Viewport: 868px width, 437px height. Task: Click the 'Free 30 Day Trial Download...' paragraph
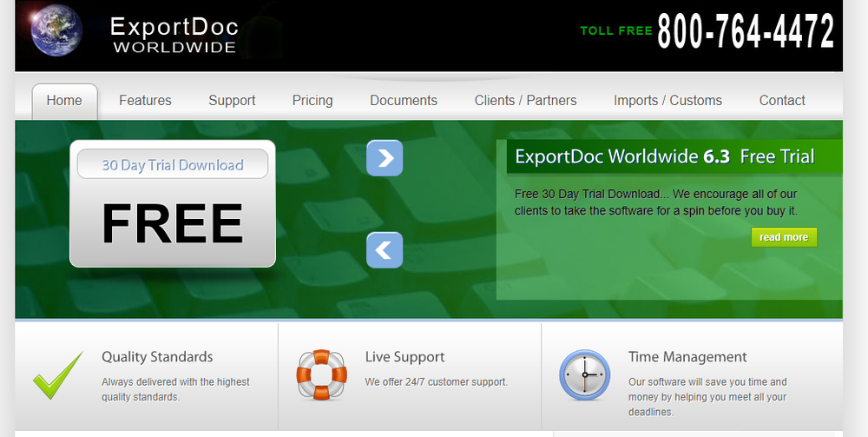tap(656, 202)
